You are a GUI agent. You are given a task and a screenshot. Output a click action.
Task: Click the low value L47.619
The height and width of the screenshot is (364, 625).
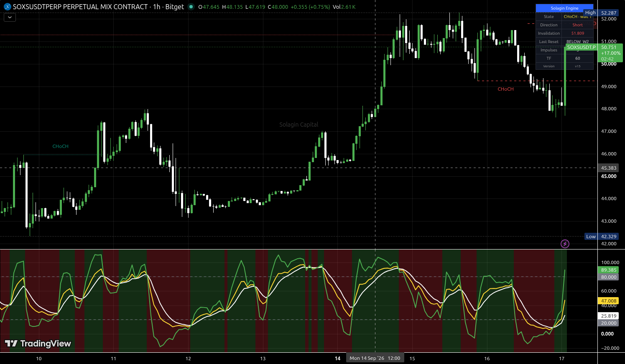coord(255,7)
